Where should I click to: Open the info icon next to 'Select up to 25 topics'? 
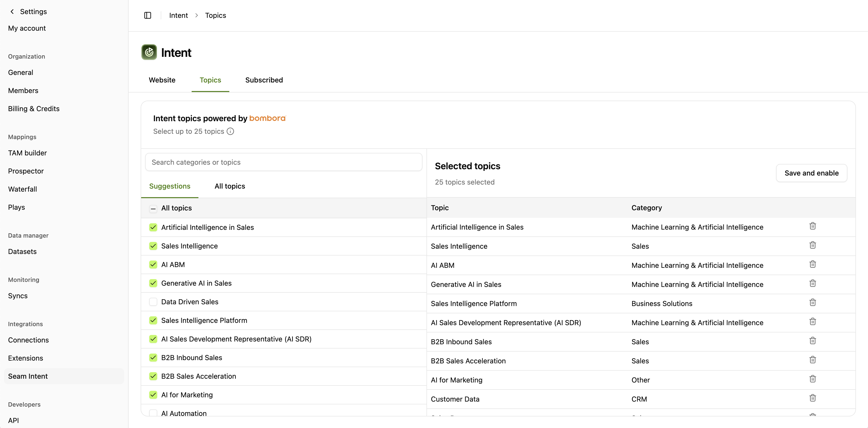tap(230, 132)
